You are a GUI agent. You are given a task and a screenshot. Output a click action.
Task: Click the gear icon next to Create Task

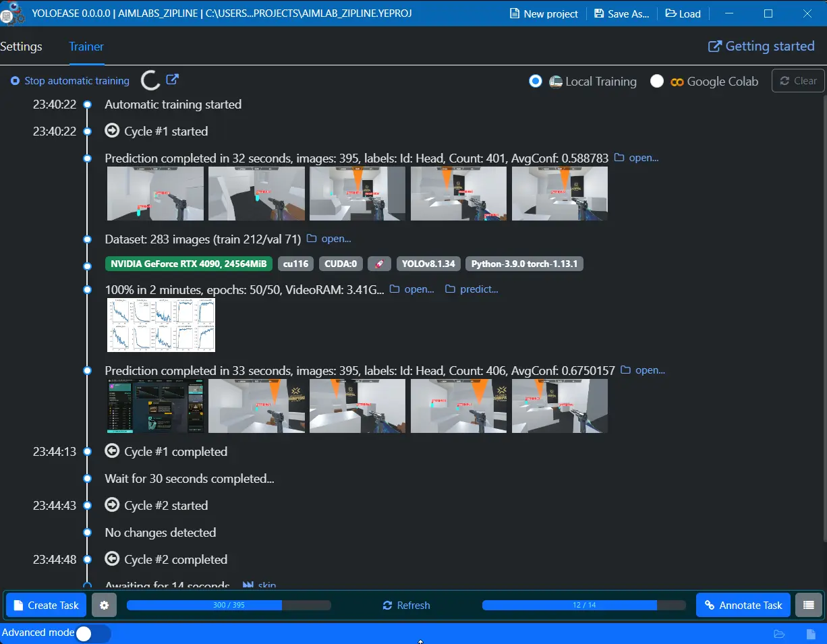point(104,605)
